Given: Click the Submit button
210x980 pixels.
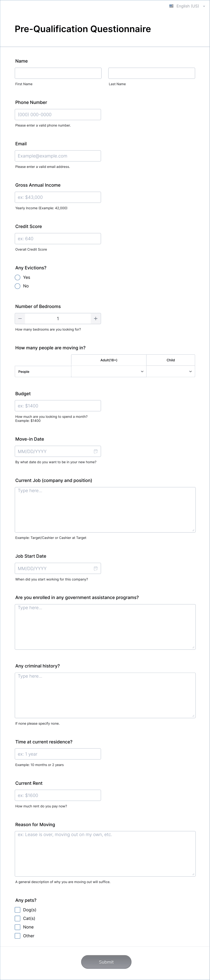Looking at the screenshot, I should (x=106, y=961).
